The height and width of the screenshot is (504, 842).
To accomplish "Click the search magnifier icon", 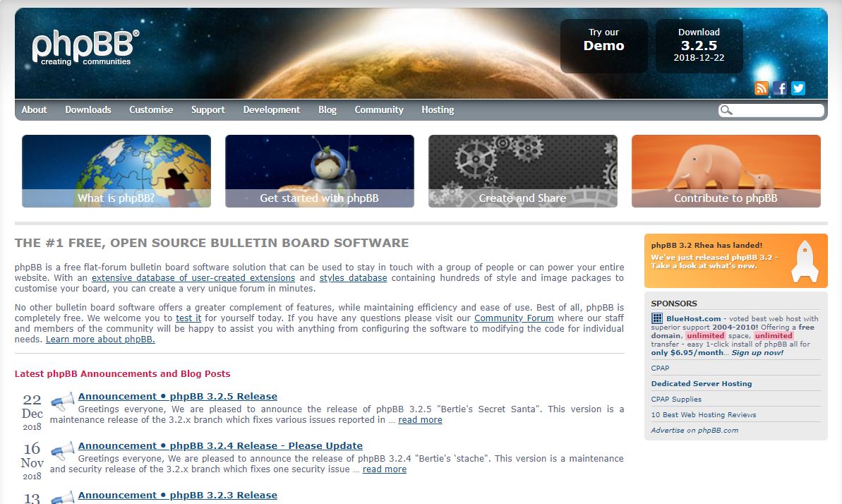I will 726,110.
